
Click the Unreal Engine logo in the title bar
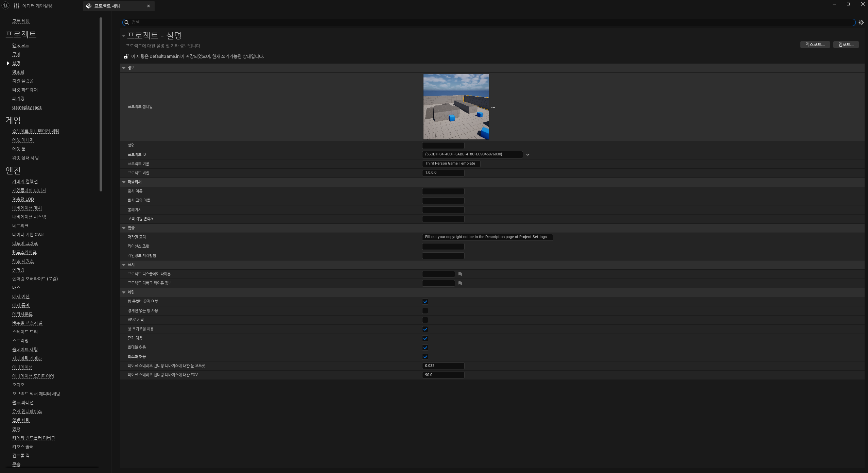pyautogui.click(x=5, y=6)
